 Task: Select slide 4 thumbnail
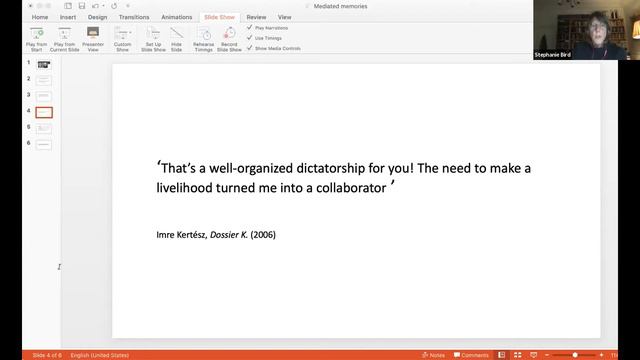pos(44,112)
